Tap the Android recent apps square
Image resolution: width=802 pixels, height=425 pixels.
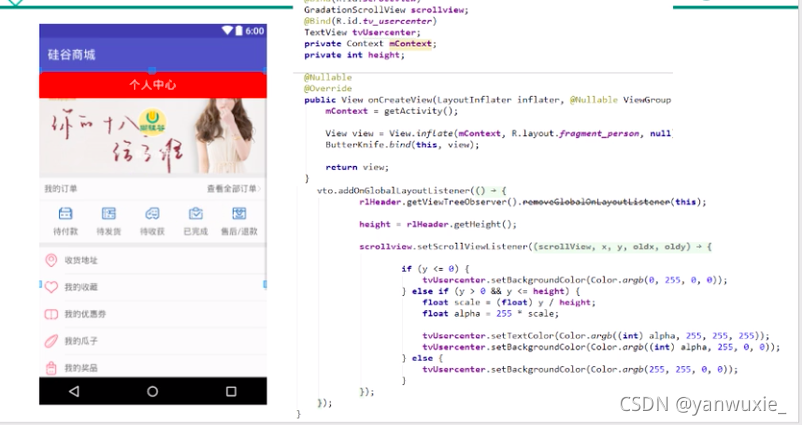pos(231,391)
